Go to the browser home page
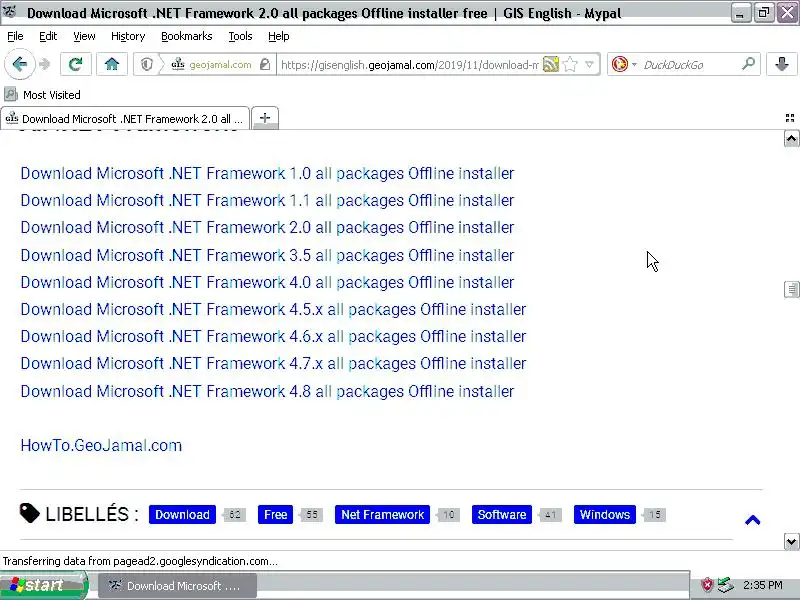This screenshot has height=600, width=800. tap(112, 64)
